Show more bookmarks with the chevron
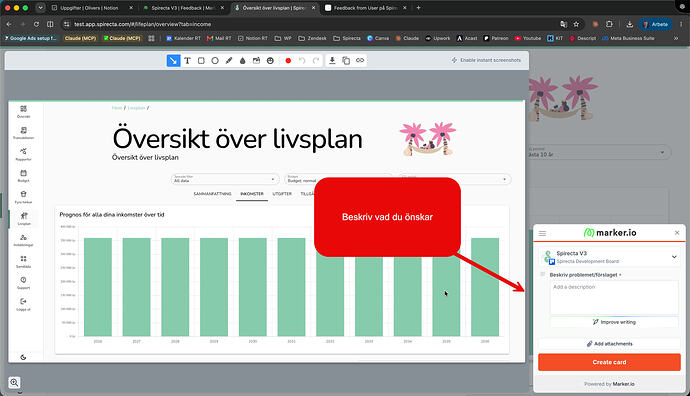This screenshot has height=396, width=690. coord(676,38)
